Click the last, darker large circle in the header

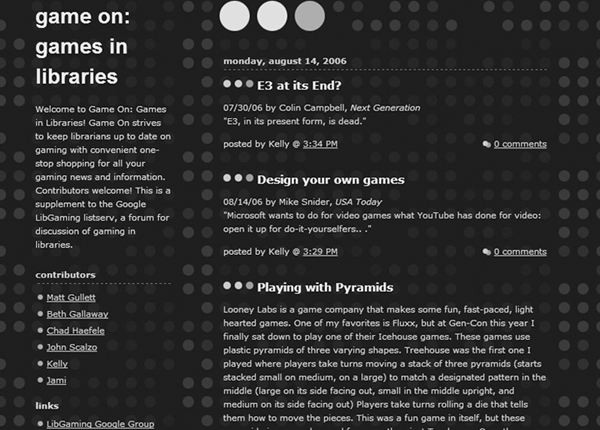310,15
